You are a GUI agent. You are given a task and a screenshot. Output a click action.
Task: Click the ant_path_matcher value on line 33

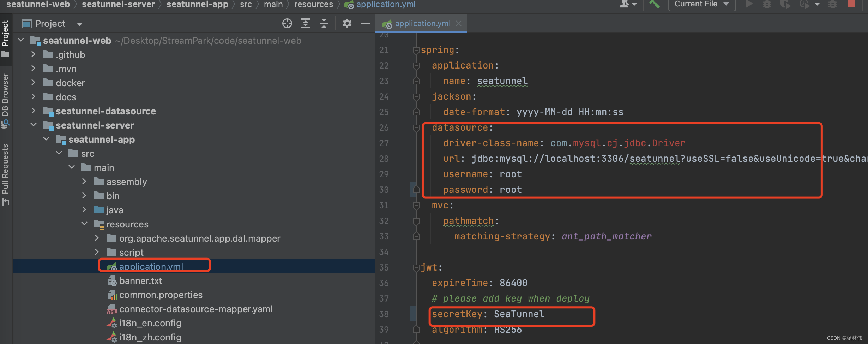(607, 236)
